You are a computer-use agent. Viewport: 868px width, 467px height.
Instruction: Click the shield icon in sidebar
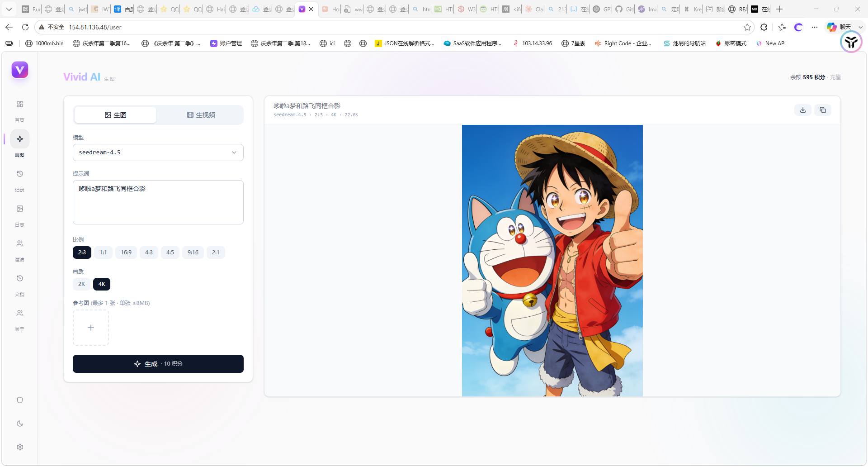(x=20, y=400)
